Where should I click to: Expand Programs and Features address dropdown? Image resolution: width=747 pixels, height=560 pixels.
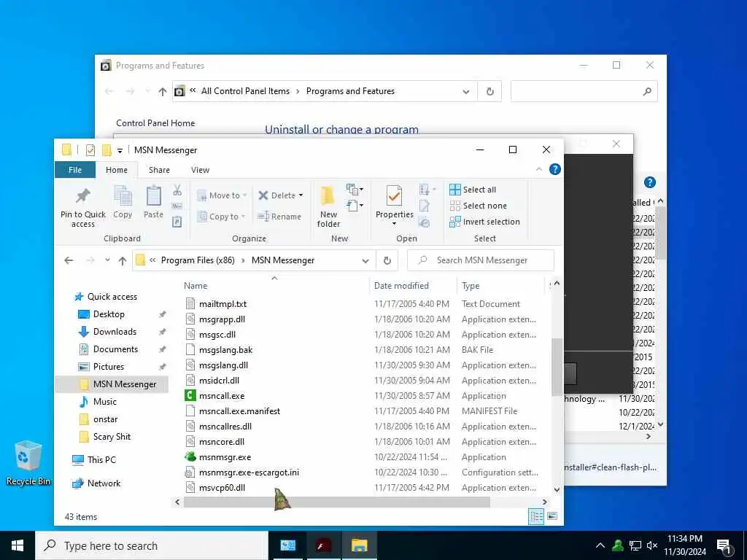click(x=466, y=91)
